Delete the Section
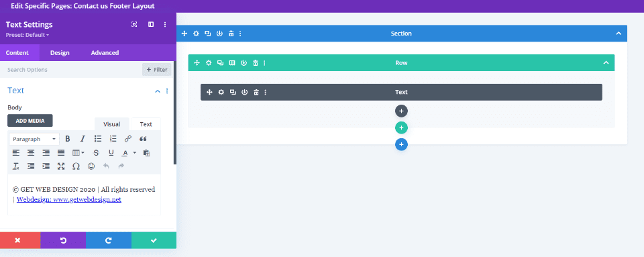This screenshot has width=644, height=257. pyautogui.click(x=231, y=34)
